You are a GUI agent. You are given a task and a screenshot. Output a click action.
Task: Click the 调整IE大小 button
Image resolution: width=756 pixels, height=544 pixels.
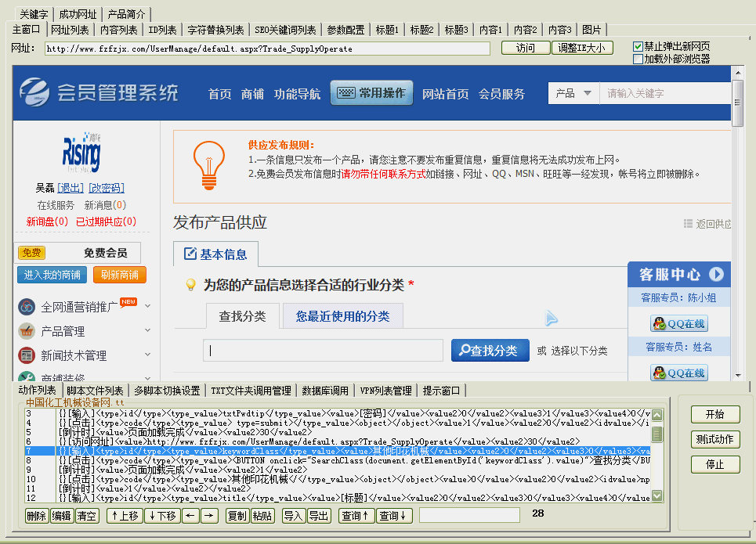coord(582,48)
